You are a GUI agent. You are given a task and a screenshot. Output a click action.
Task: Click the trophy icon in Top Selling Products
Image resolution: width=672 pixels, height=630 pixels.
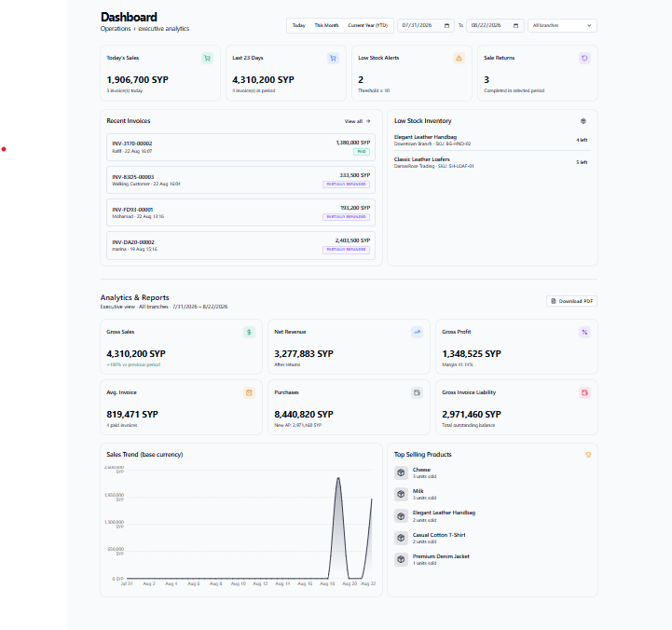[588, 455]
